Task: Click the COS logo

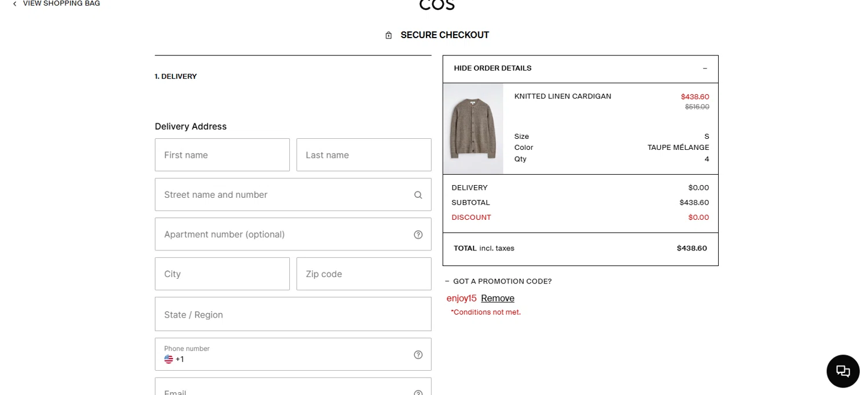Action: click(x=437, y=5)
